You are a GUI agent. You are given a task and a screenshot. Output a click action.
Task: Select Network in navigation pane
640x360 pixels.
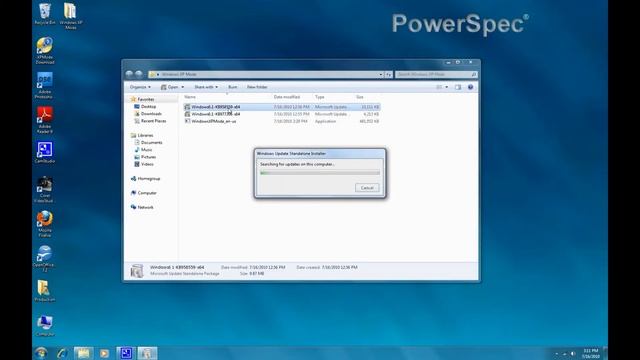[x=142, y=207]
